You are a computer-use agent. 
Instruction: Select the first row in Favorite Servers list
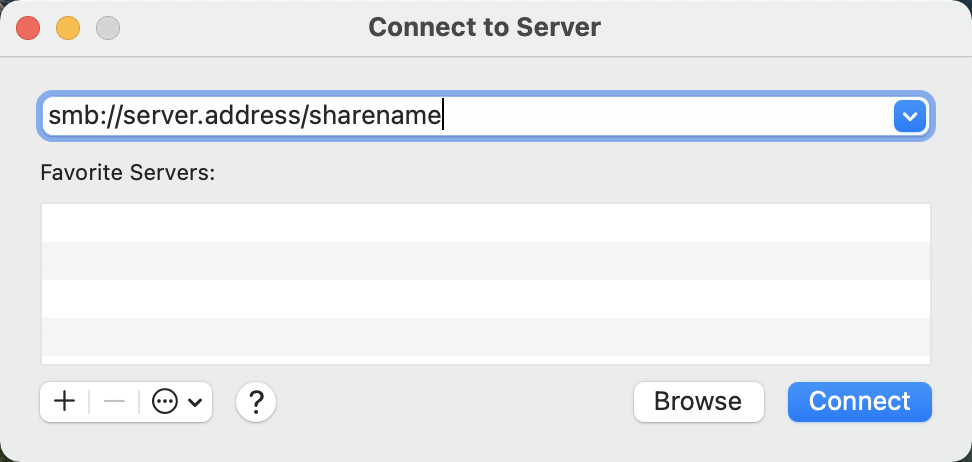point(486,223)
